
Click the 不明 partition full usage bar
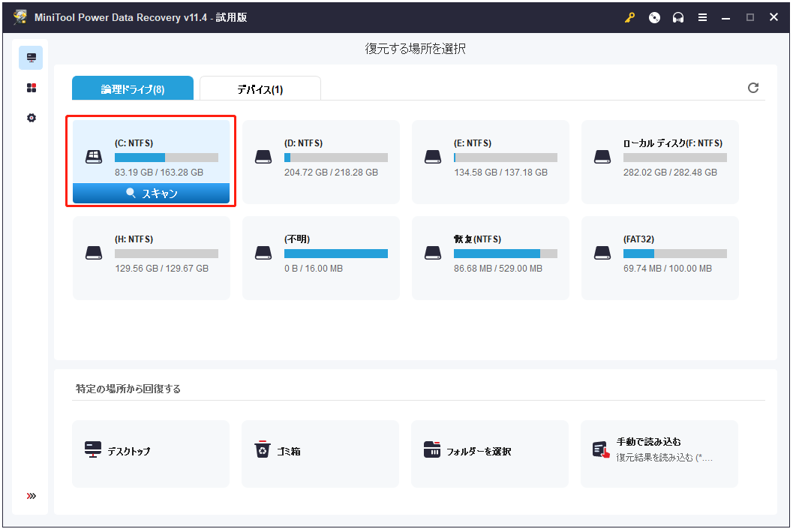(336, 254)
